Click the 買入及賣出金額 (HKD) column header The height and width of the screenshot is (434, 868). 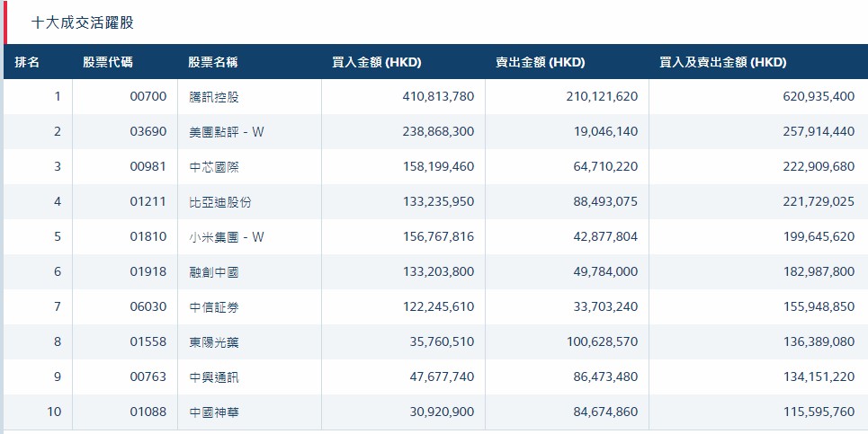tap(723, 63)
